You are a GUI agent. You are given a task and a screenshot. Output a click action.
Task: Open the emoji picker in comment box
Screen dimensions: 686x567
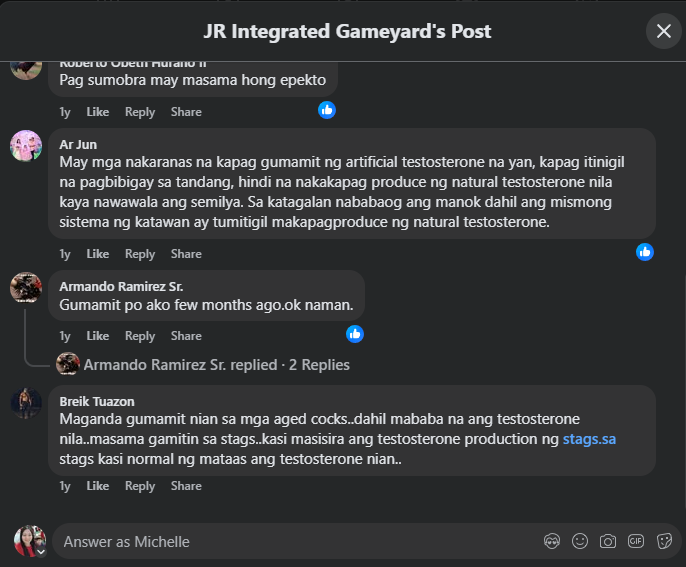[x=579, y=541]
